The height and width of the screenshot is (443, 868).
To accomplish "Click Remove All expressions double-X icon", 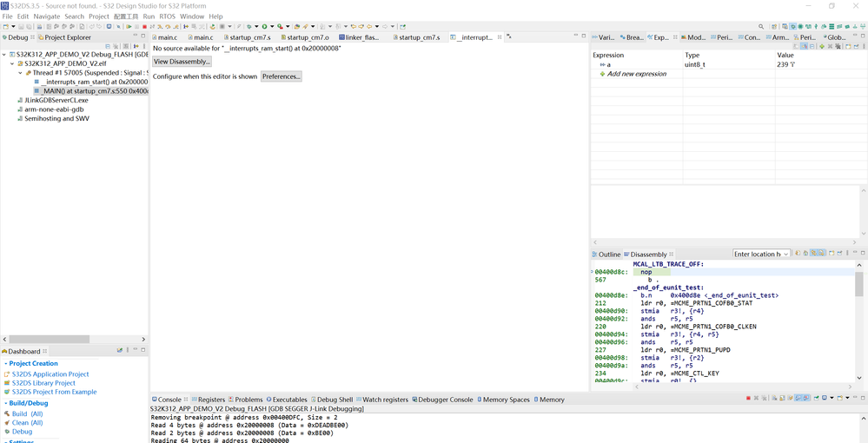I will [x=838, y=47].
